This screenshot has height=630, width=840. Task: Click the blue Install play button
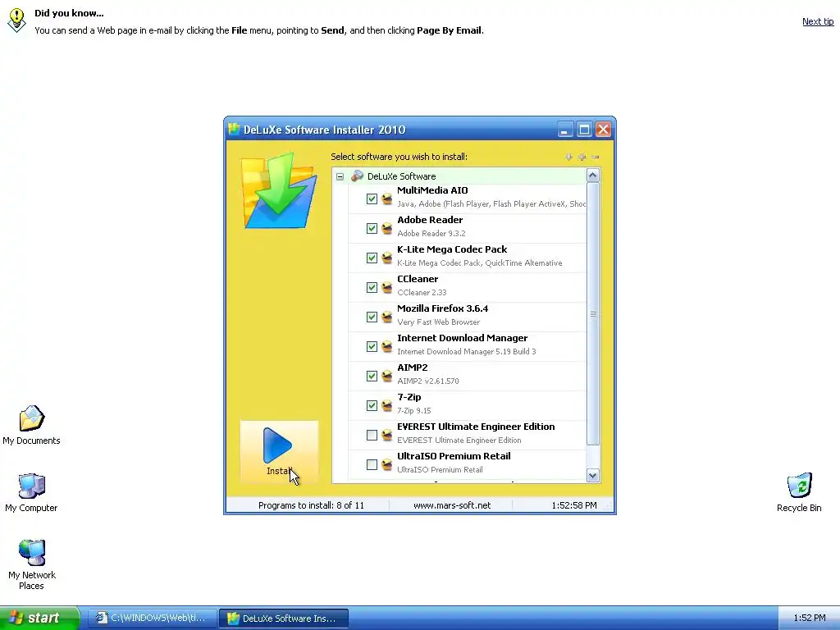[x=279, y=451]
